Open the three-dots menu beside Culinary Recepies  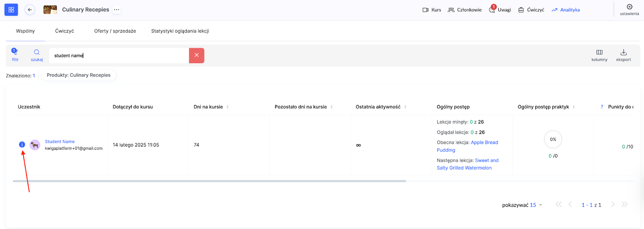[x=116, y=10]
